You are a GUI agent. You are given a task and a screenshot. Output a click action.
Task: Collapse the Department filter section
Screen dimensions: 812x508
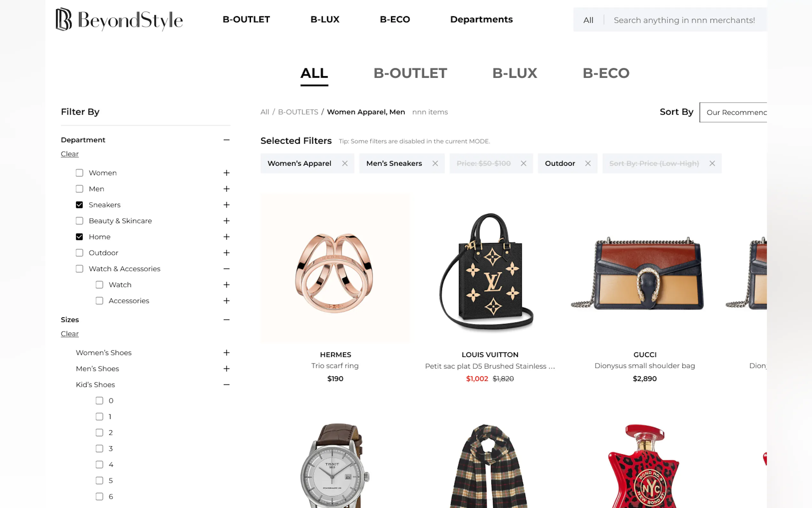(227, 140)
